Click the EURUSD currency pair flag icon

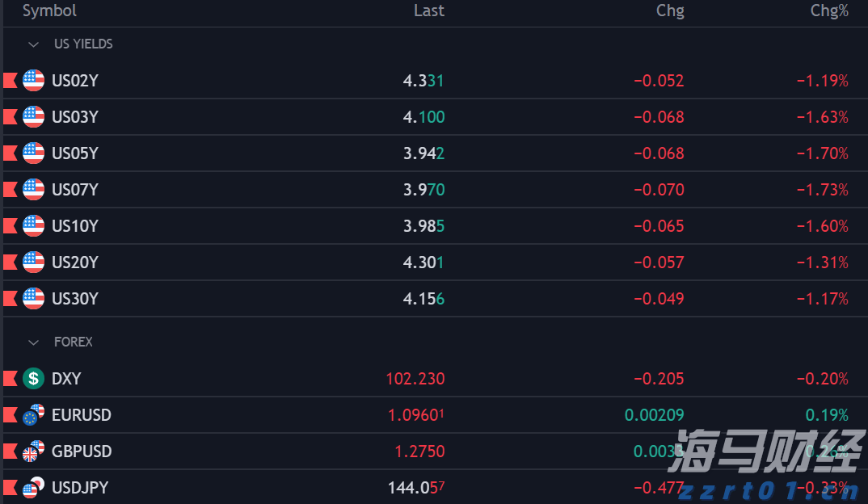coord(33,415)
